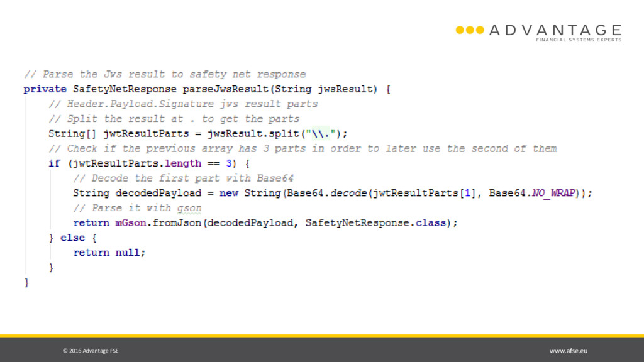
Task: Click the 'return mGson.fromJson' line
Action: click(x=265, y=223)
